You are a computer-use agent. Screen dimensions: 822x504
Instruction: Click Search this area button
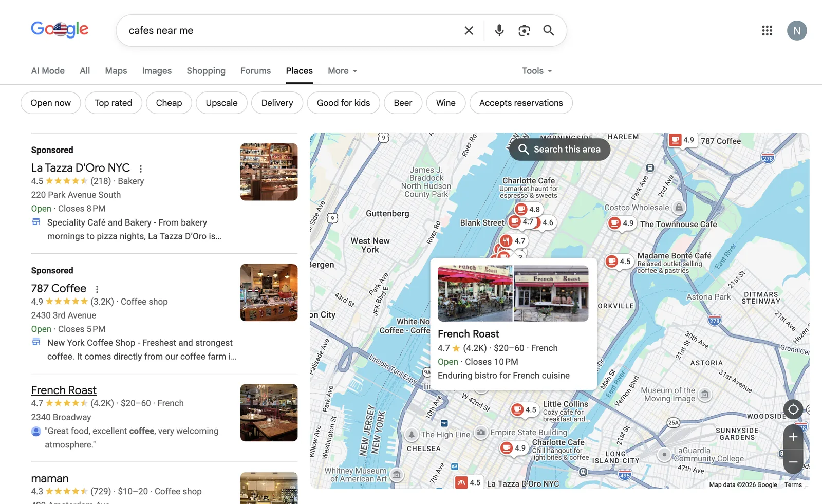[559, 150]
